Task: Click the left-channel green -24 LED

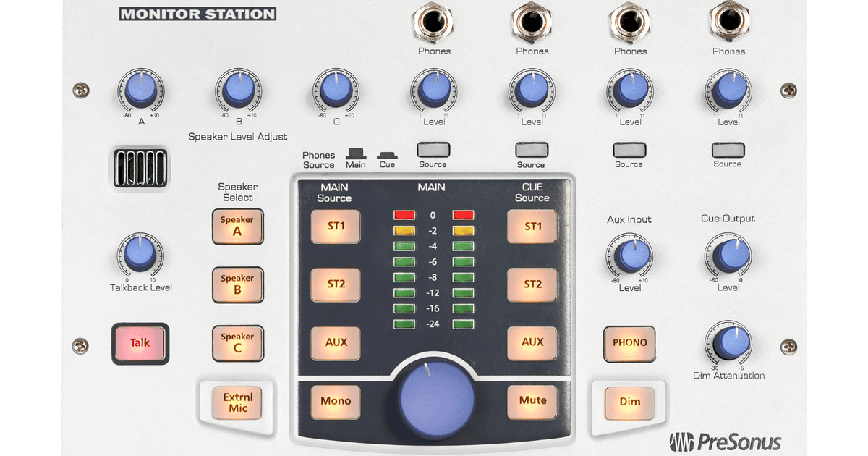Action: 404,324
